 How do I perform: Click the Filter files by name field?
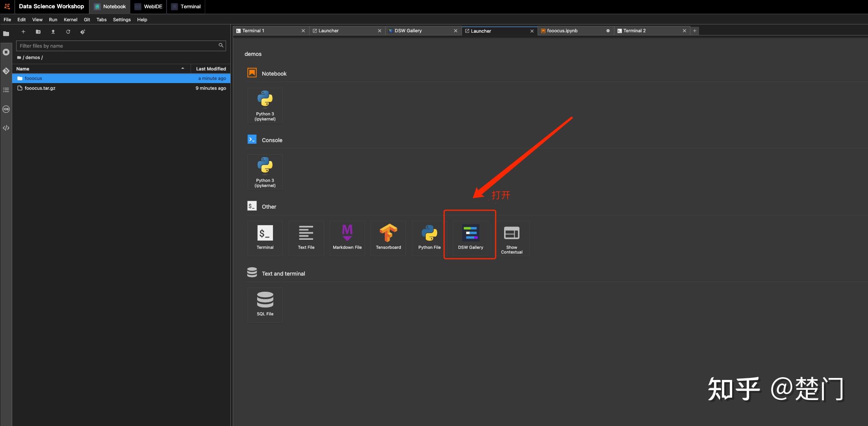[118, 46]
